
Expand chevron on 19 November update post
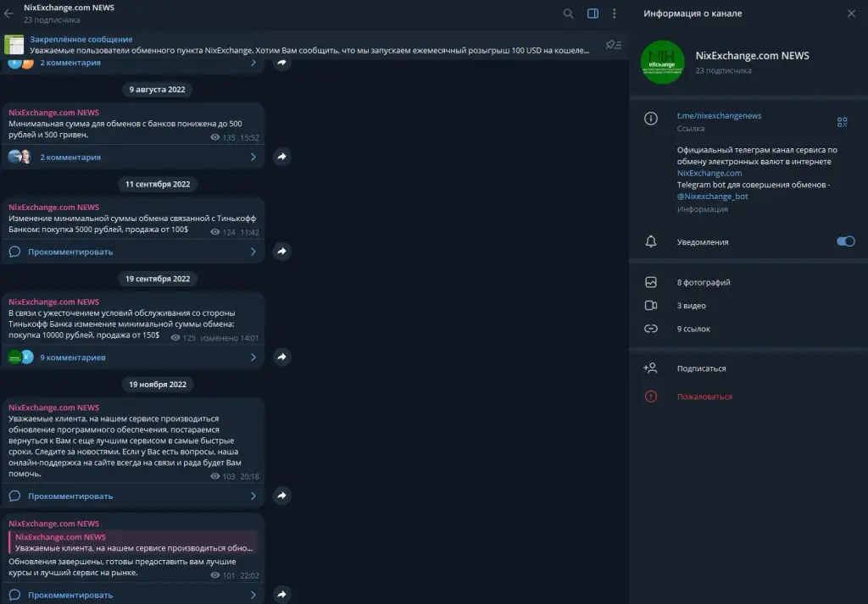[253, 496]
